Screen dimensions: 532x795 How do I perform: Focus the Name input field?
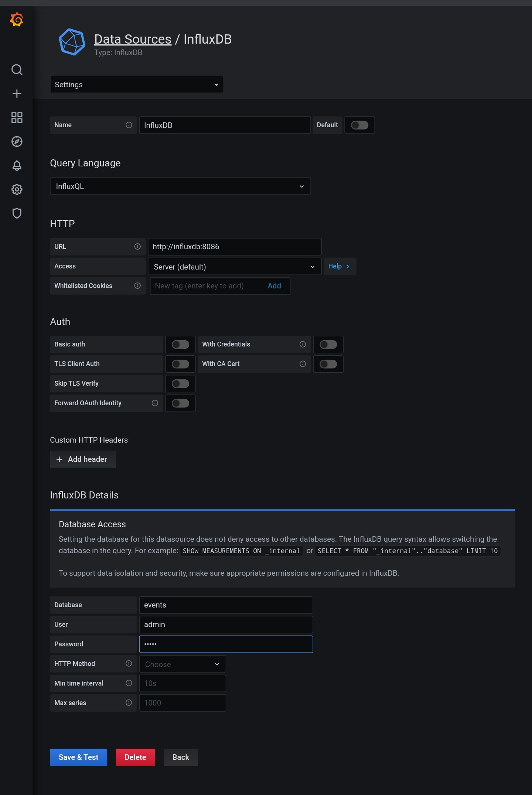point(225,125)
